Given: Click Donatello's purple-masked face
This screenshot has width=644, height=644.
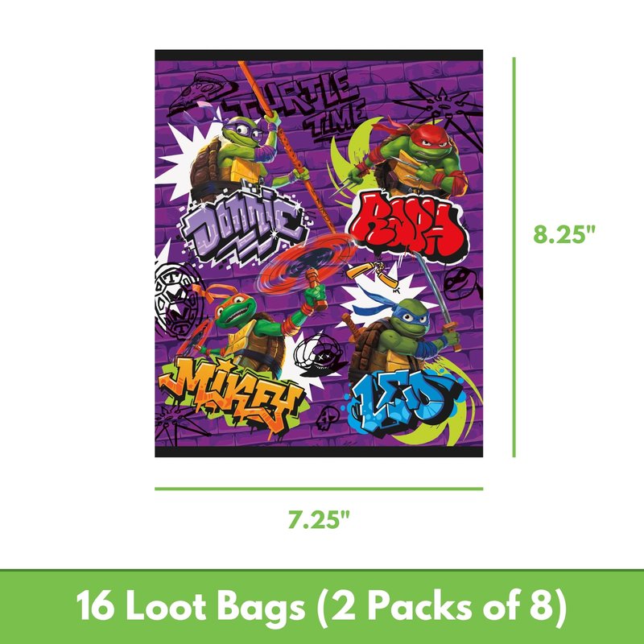Looking at the screenshot, I should click(244, 131).
